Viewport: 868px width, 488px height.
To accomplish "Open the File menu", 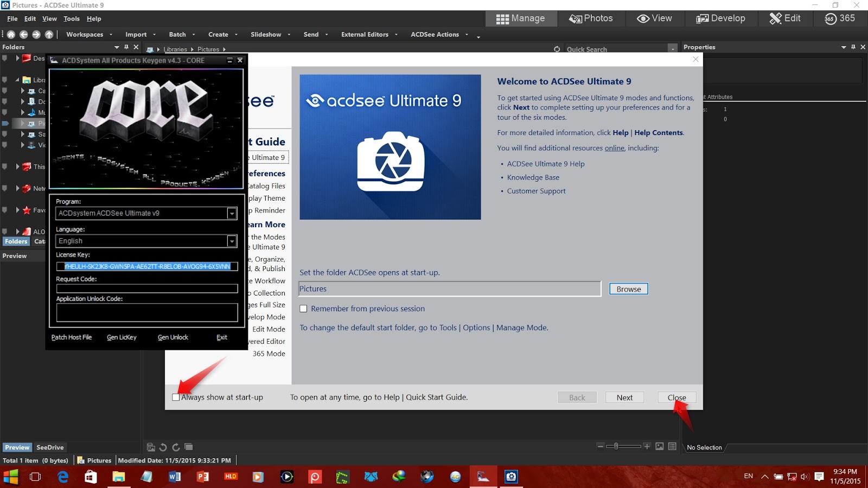I will [12, 18].
